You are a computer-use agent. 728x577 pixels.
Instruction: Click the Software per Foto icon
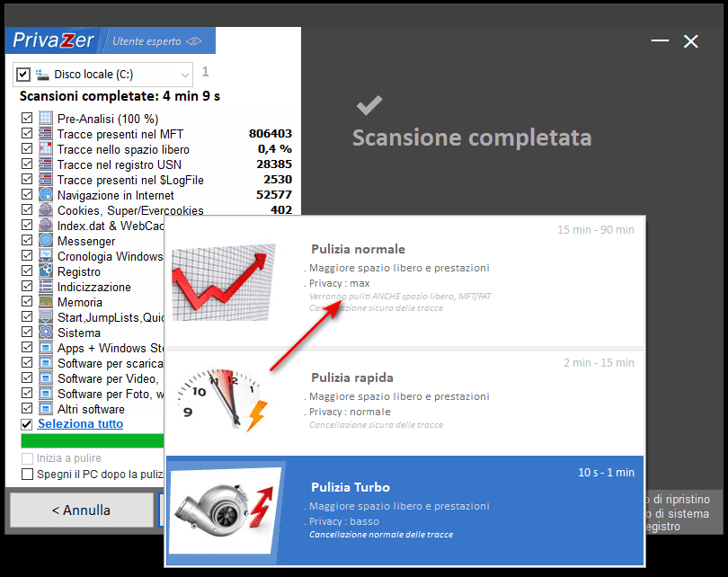46,394
